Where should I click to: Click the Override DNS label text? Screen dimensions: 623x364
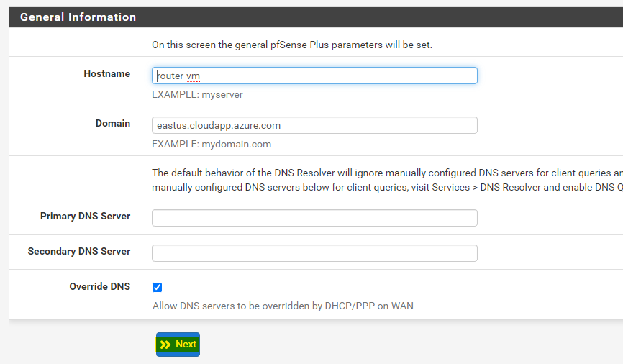pyautogui.click(x=99, y=286)
